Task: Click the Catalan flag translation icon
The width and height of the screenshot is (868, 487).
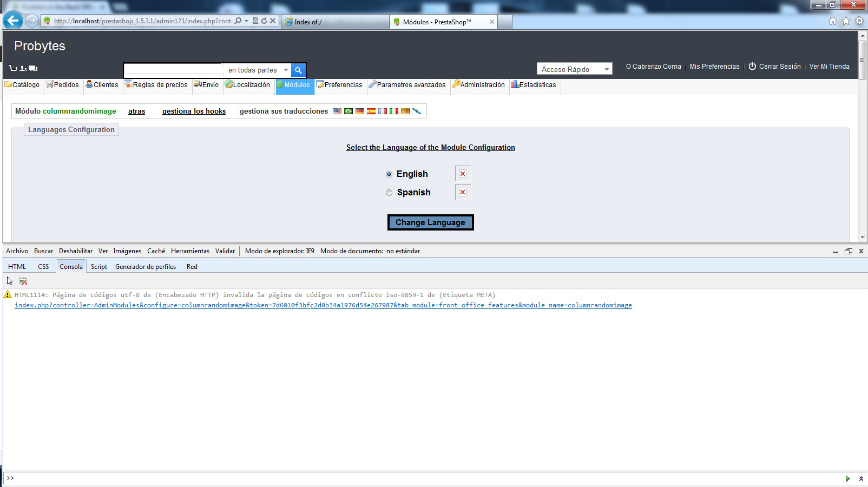Action: point(405,111)
